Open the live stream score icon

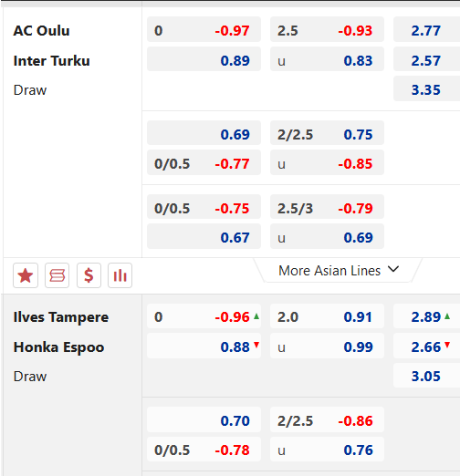coord(57,275)
